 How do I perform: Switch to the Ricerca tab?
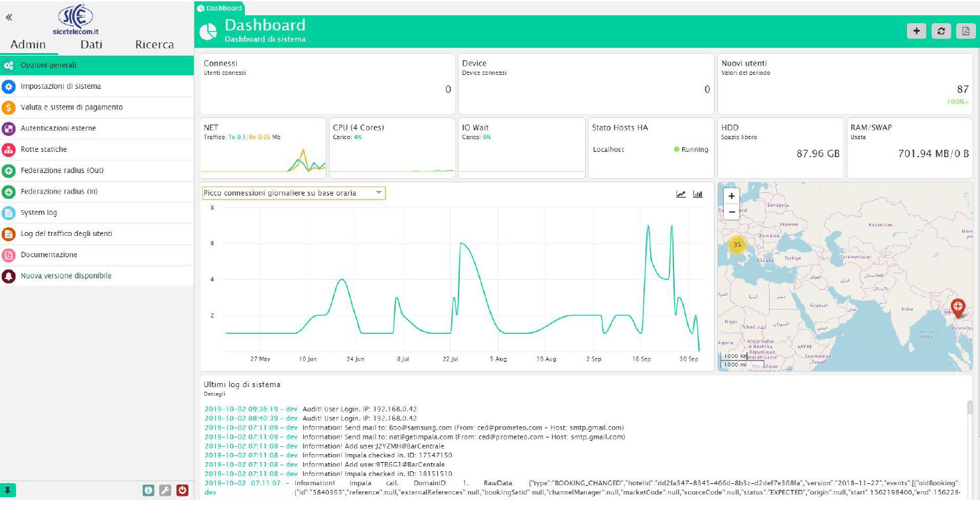pos(154,44)
